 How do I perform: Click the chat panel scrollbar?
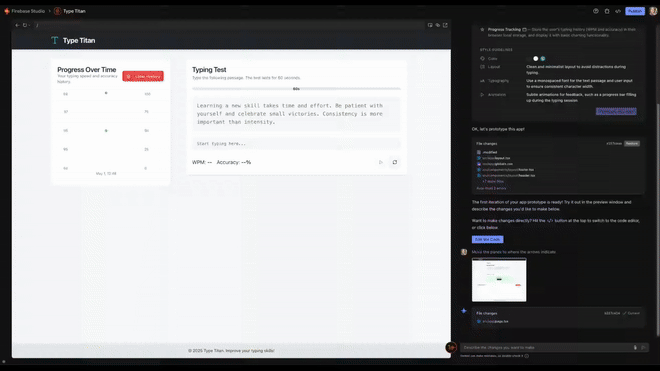[657, 219]
